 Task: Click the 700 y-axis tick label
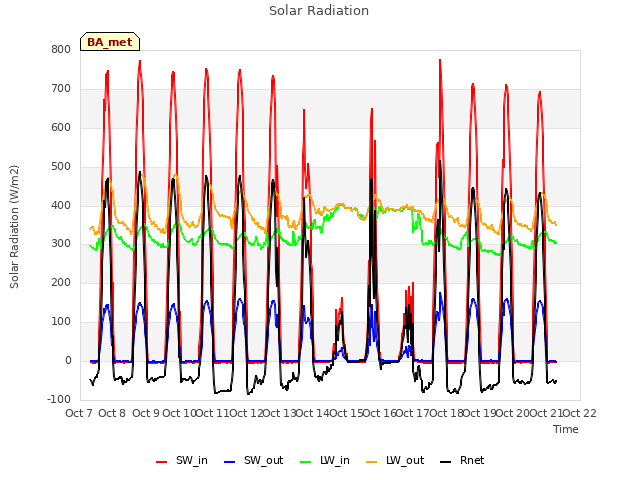coord(61,89)
